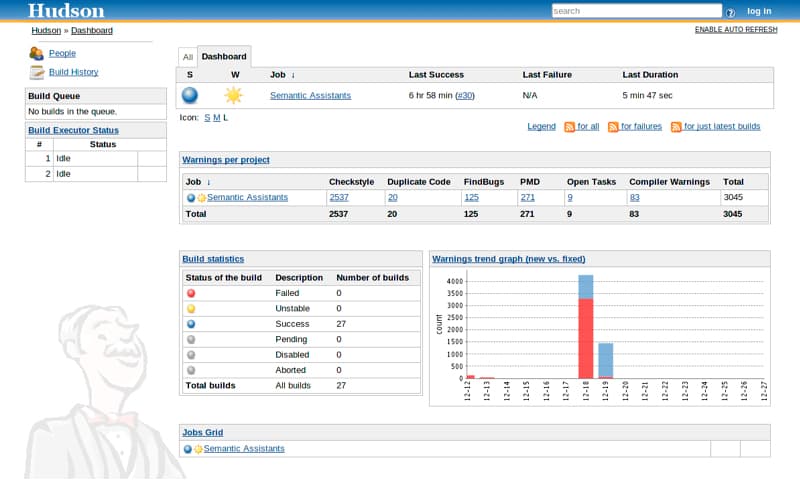Click the People icon in sidebar

[36, 53]
